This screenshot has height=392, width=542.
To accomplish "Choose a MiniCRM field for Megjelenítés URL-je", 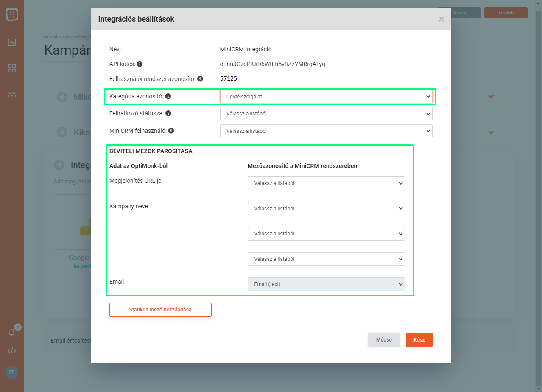I will click(x=326, y=183).
